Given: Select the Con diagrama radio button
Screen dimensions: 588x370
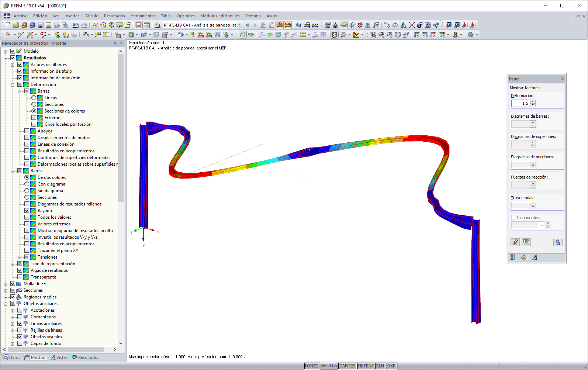Looking at the screenshot, I should [x=27, y=184].
